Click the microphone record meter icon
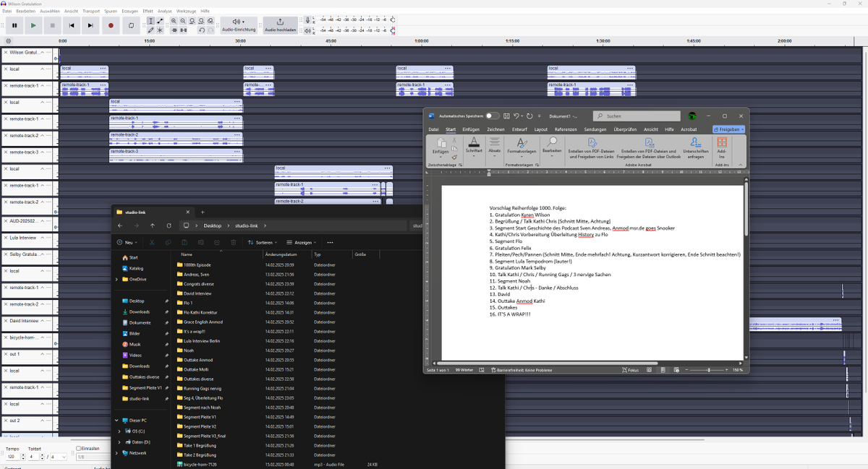Image resolution: width=868 pixels, height=469 pixels. (307, 21)
